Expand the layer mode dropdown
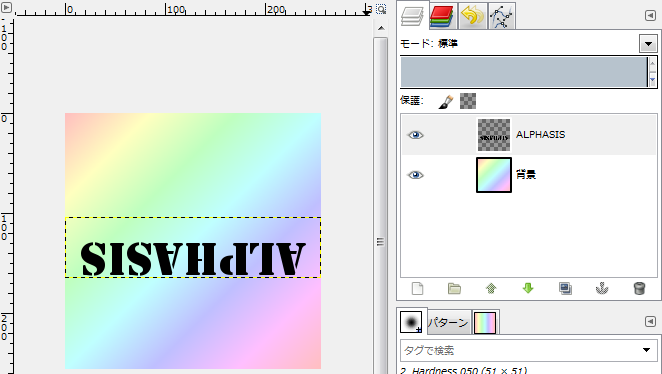This screenshot has width=662, height=374. (648, 43)
